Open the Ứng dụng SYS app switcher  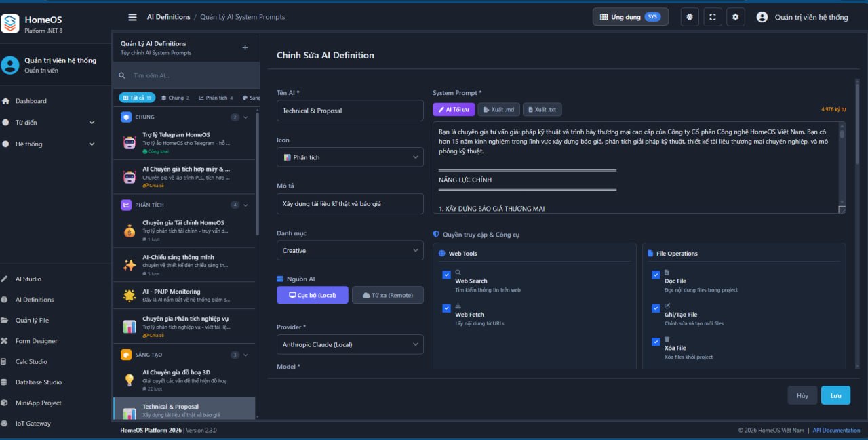(631, 17)
